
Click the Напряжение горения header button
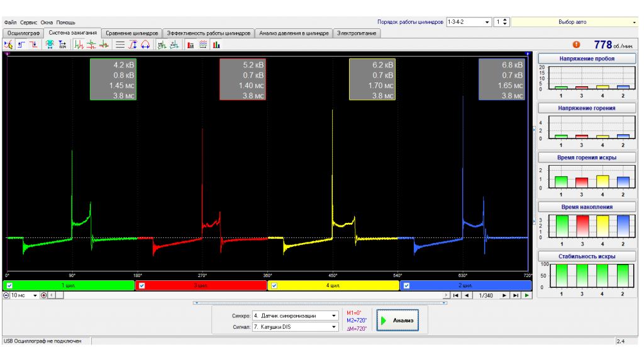[587, 108]
